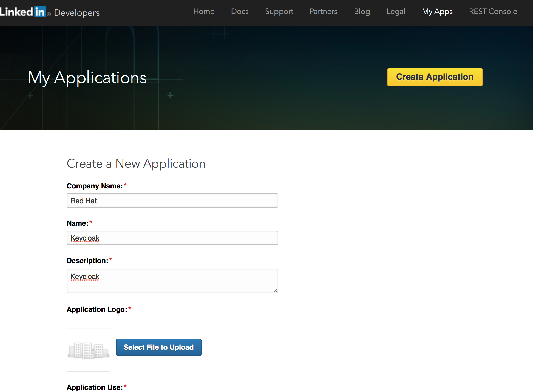Open the REST Console
The height and width of the screenshot is (392, 533).
click(493, 12)
